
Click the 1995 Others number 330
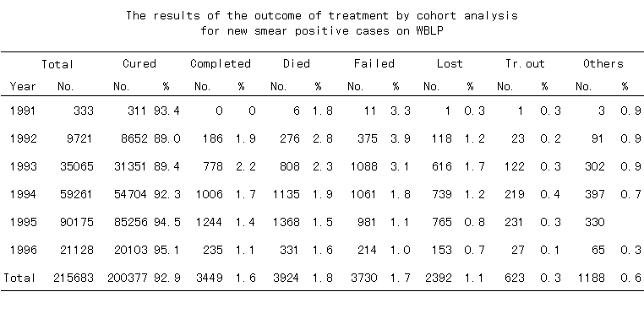pos(595,222)
